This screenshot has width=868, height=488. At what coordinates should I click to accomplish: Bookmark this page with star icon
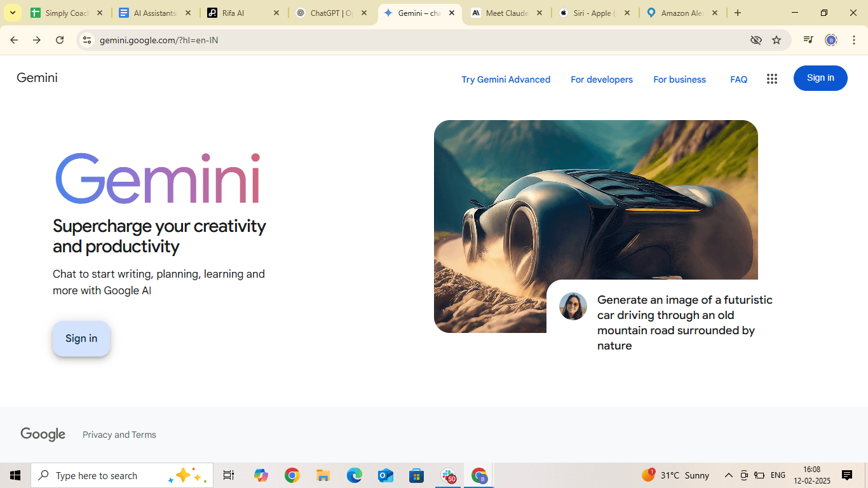[x=776, y=40]
